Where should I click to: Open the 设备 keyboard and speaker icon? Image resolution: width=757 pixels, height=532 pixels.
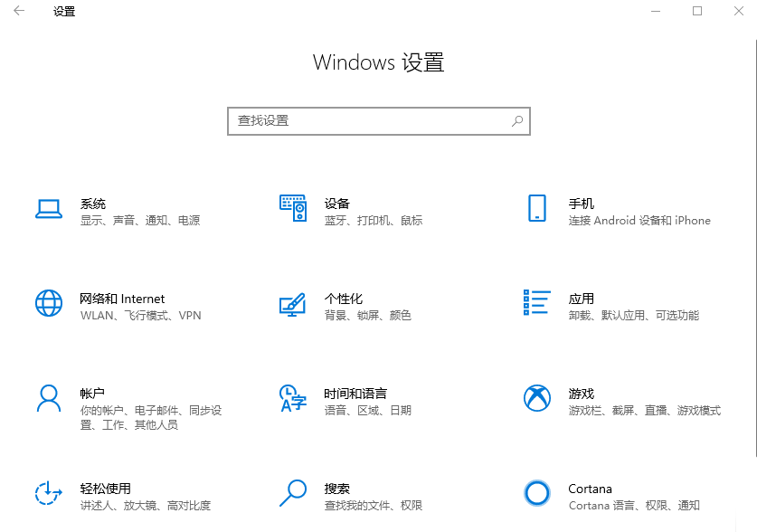293,208
